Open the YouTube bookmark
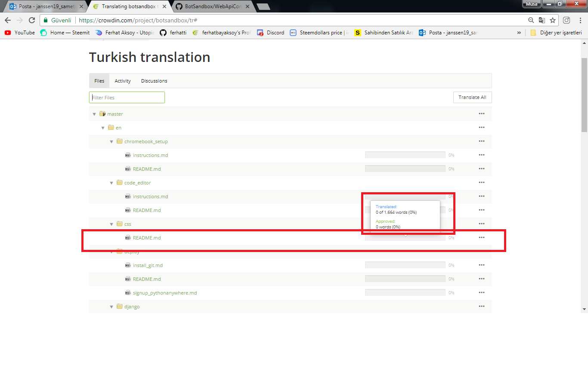The width and height of the screenshot is (588, 375). (x=20, y=33)
